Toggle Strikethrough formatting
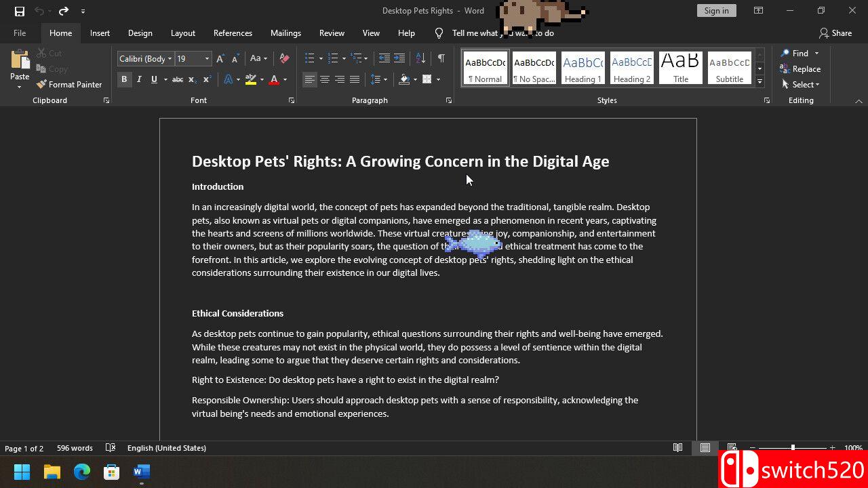Image resolution: width=868 pixels, height=488 pixels. coord(177,80)
